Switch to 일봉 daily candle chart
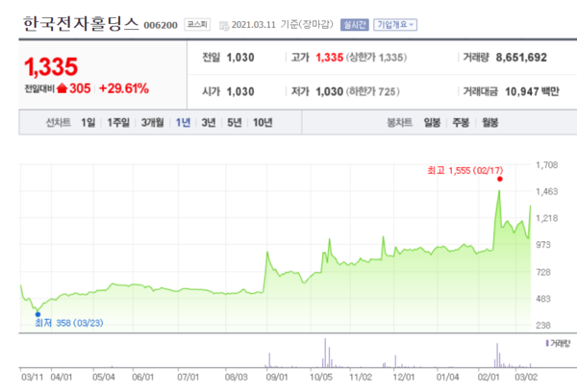This screenshot has height=392, width=577. point(432,122)
